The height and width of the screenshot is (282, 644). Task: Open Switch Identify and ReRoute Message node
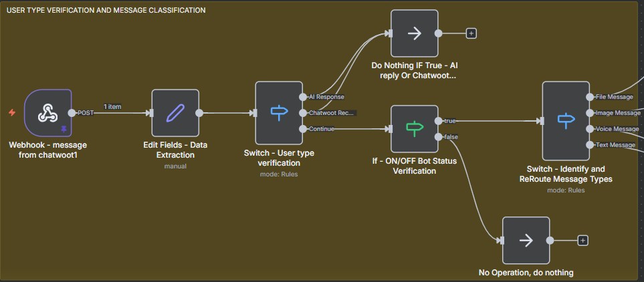565,120
